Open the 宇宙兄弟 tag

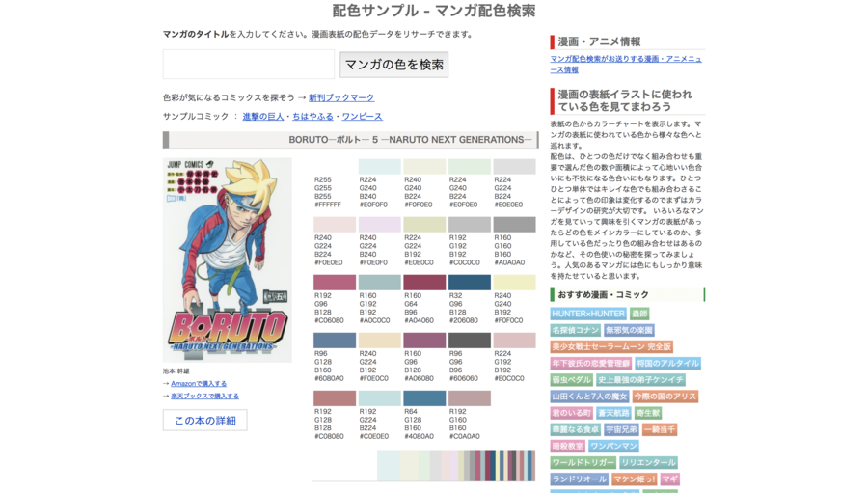[621, 430]
